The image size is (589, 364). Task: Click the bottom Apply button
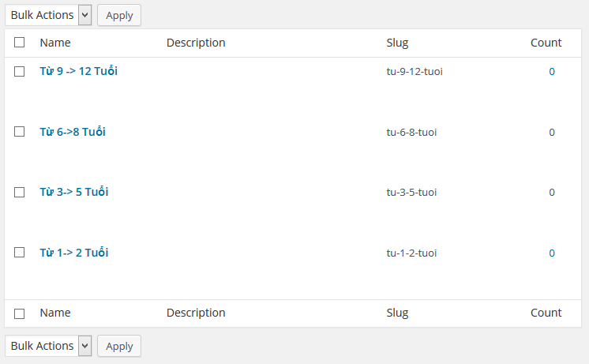click(119, 346)
